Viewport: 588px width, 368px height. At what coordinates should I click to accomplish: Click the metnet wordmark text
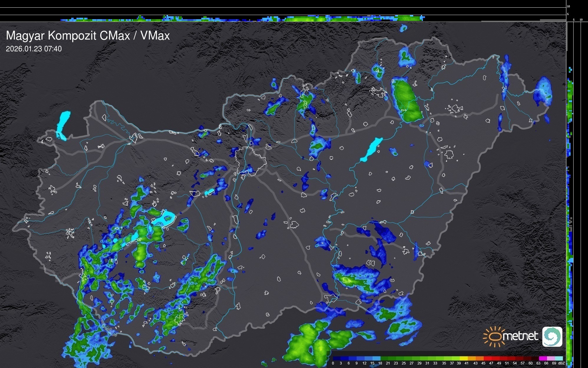click(x=520, y=336)
